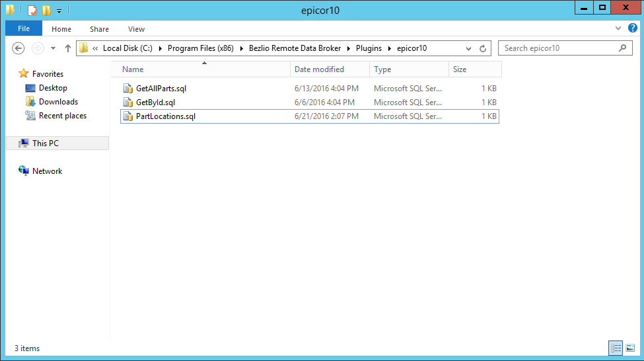Select Favorites in navigation pane
This screenshot has height=361, width=644.
pyautogui.click(x=48, y=74)
